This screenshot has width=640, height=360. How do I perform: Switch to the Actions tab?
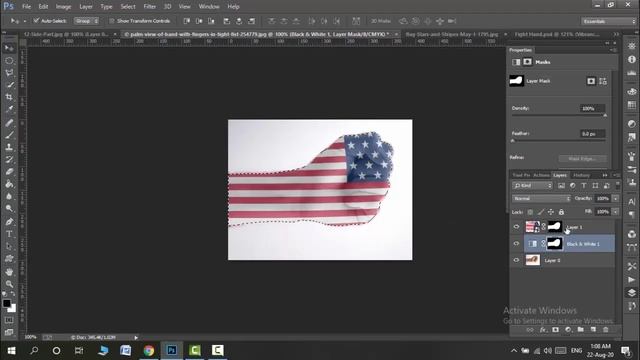click(x=541, y=175)
